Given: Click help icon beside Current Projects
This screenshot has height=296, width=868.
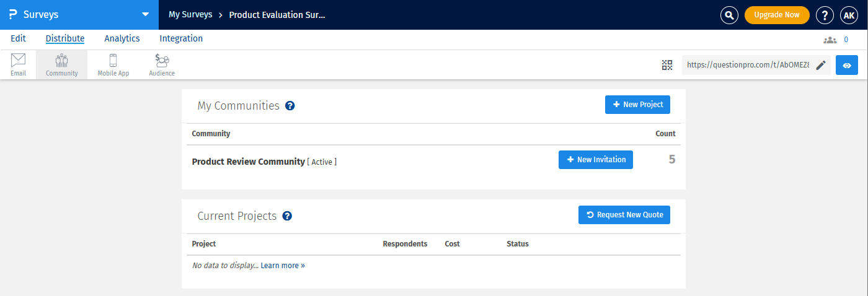Looking at the screenshot, I should pyautogui.click(x=287, y=216).
